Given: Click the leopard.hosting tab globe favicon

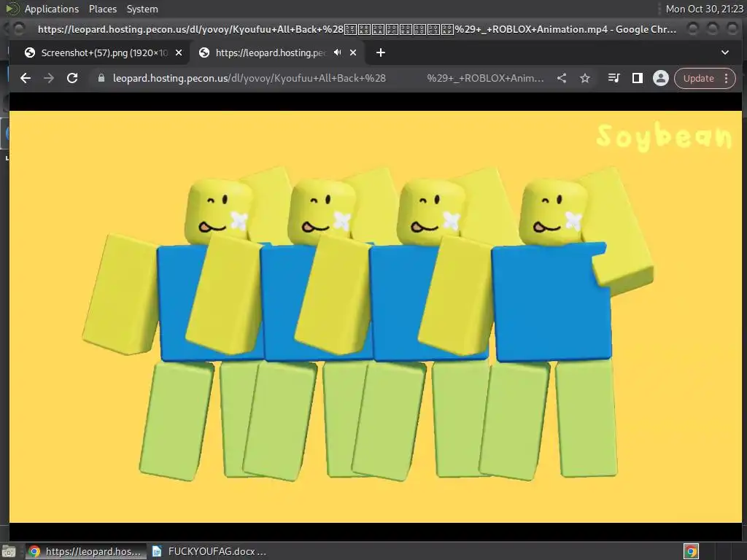Looking at the screenshot, I should 204,52.
